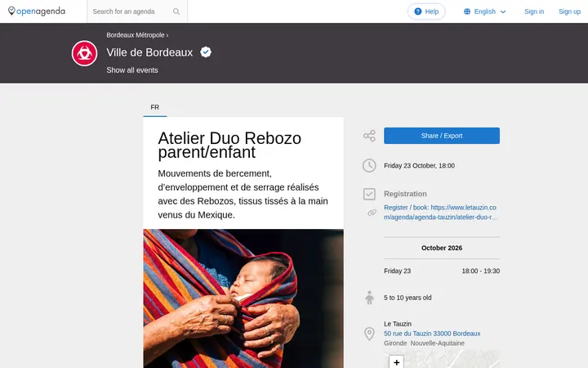Click the Registration heading
This screenshot has width=588, height=368.
(x=405, y=194)
